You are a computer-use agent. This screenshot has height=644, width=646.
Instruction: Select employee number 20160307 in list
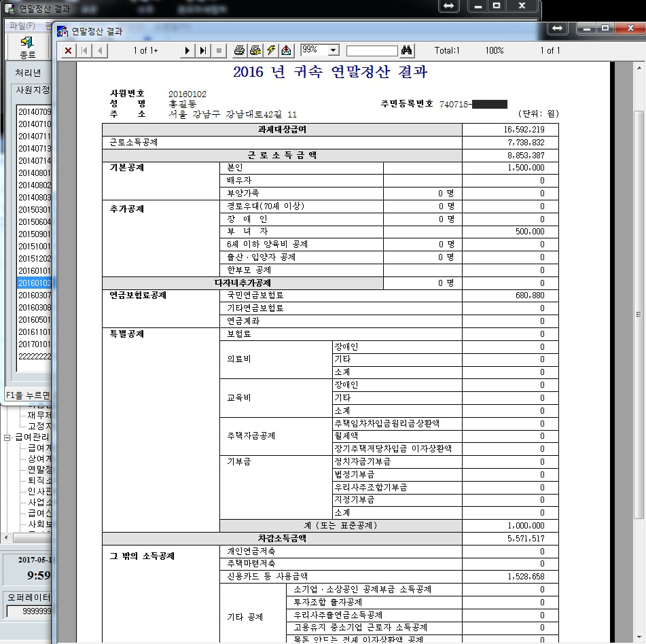click(34, 296)
